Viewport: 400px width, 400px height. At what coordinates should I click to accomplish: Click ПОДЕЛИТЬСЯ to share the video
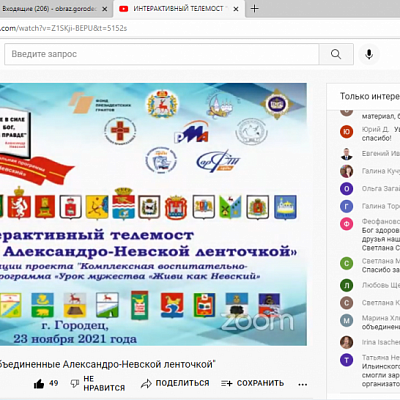coord(175,383)
